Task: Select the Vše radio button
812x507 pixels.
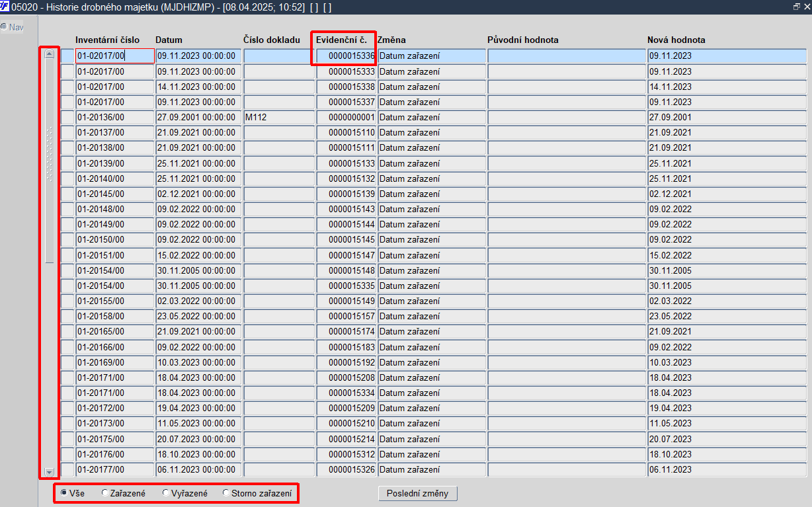Action: click(x=63, y=493)
